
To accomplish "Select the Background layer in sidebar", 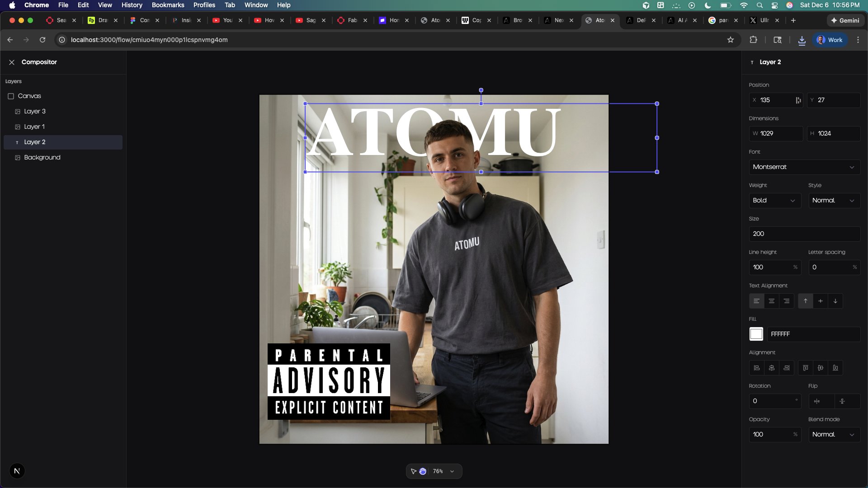I will tap(42, 157).
